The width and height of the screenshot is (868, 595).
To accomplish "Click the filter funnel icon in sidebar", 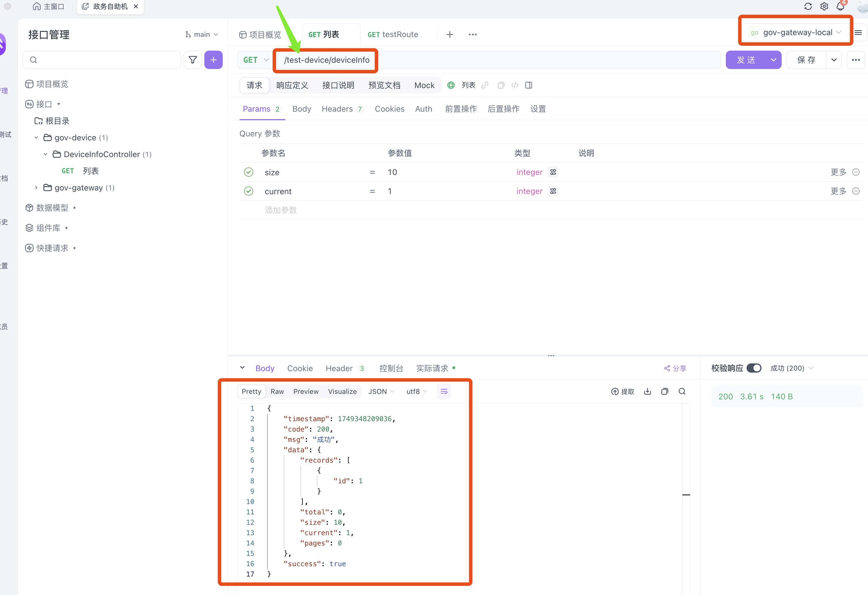I will click(193, 60).
